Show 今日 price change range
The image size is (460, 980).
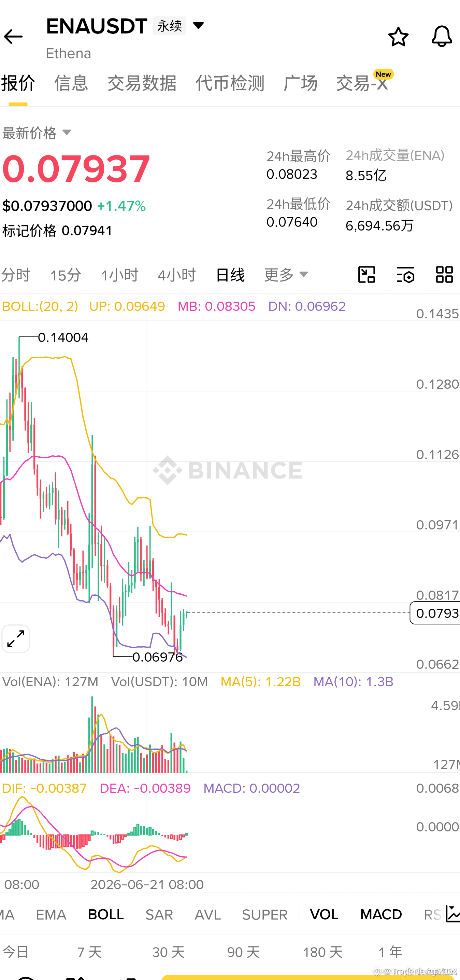pyautogui.click(x=16, y=952)
